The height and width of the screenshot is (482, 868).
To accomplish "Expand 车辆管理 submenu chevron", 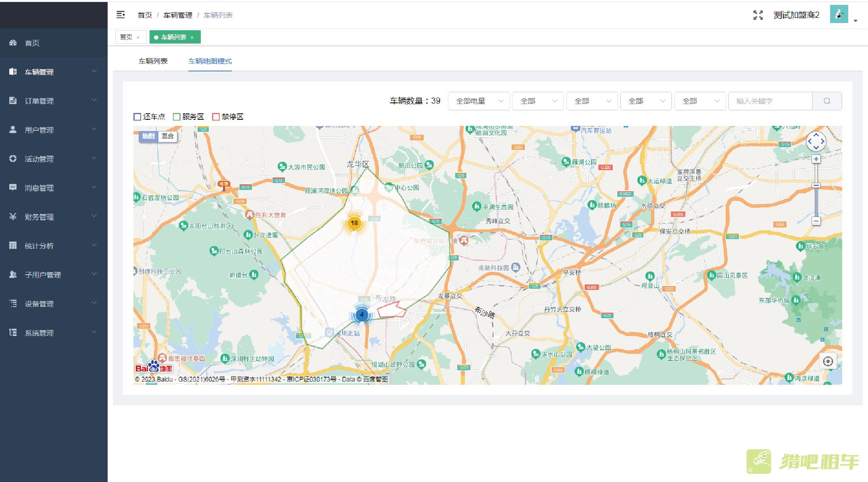I will [94, 71].
